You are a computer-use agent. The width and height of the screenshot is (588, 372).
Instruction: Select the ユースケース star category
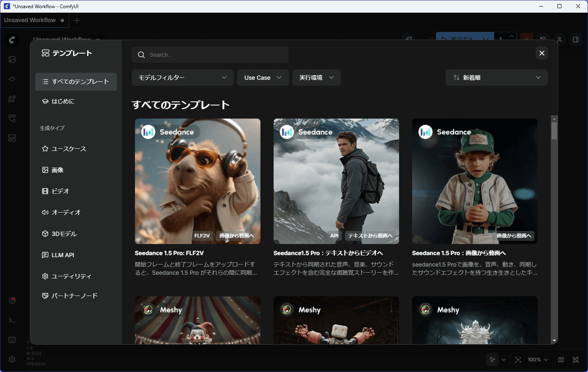(69, 149)
